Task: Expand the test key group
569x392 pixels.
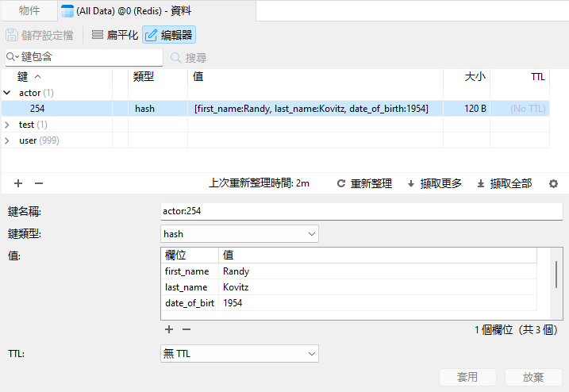Action: click(8, 125)
